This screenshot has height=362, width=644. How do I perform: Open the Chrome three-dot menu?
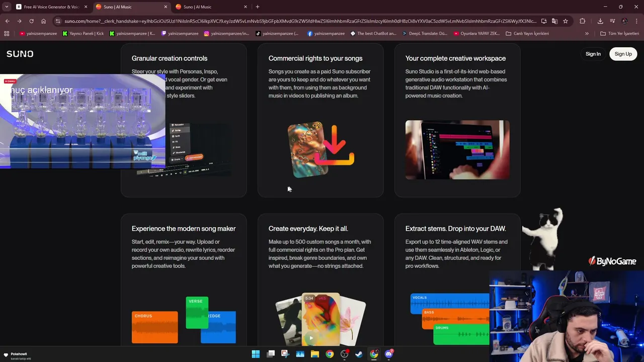click(x=636, y=21)
